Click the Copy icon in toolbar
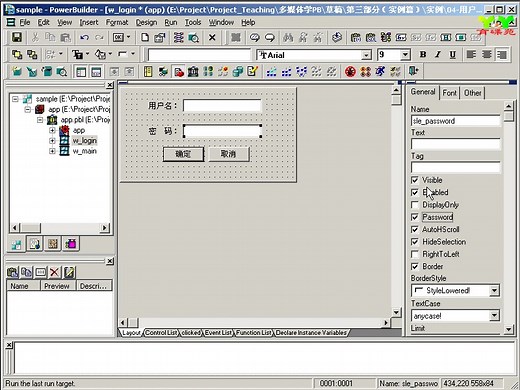520x390 pixels. click(x=50, y=37)
